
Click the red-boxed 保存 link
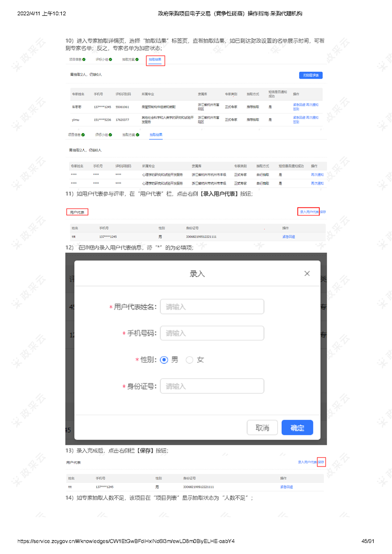tap(321, 462)
